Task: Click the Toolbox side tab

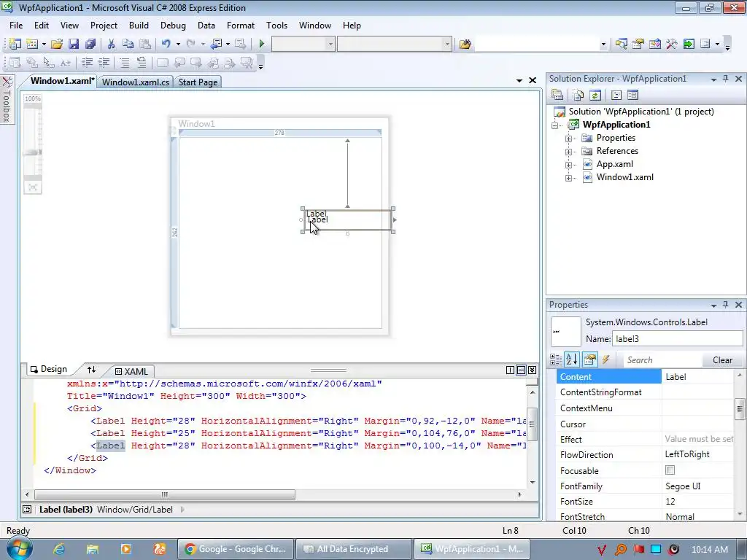Action: pyautogui.click(x=7, y=99)
